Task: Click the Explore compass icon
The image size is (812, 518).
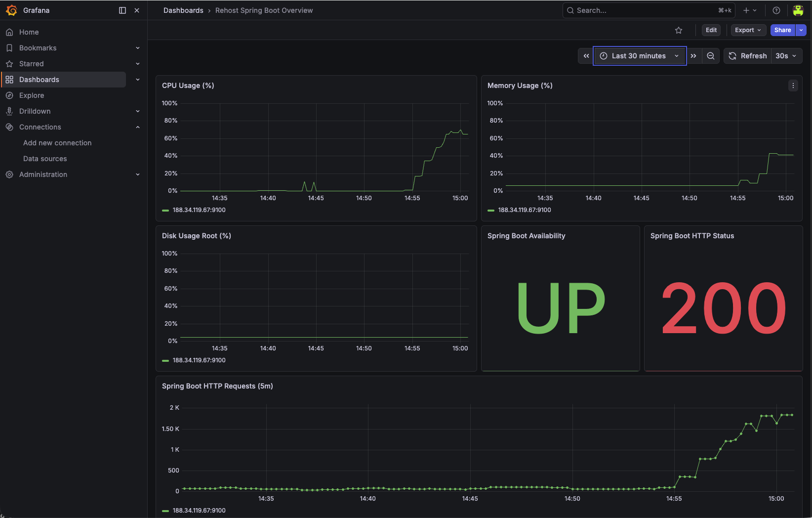Action: (9, 95)
